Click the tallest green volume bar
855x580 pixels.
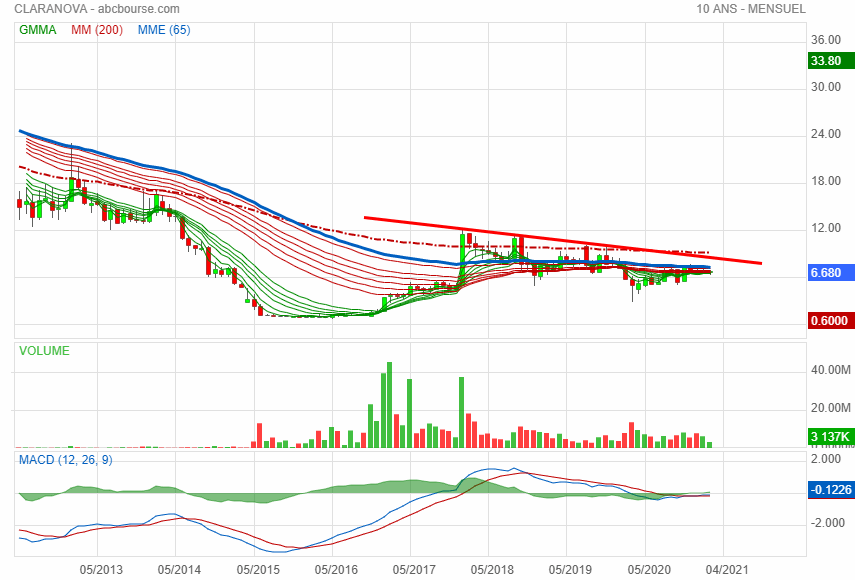[389, 405]
